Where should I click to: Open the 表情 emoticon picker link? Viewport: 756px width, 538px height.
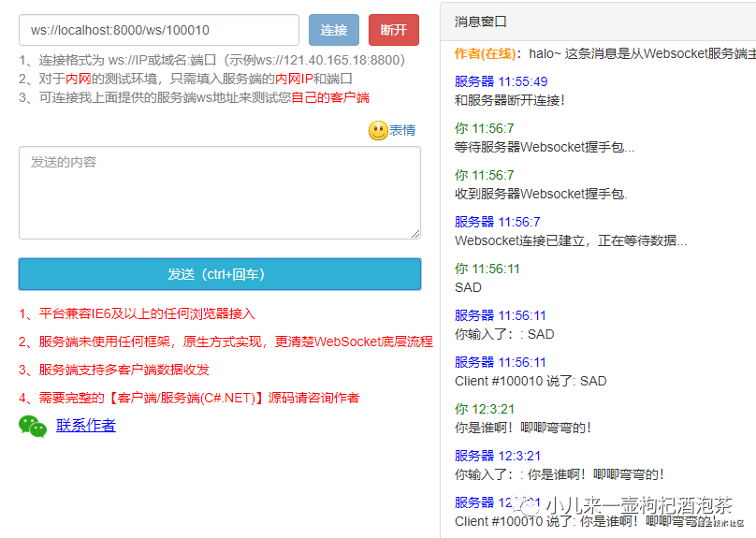tap(402, 130)
